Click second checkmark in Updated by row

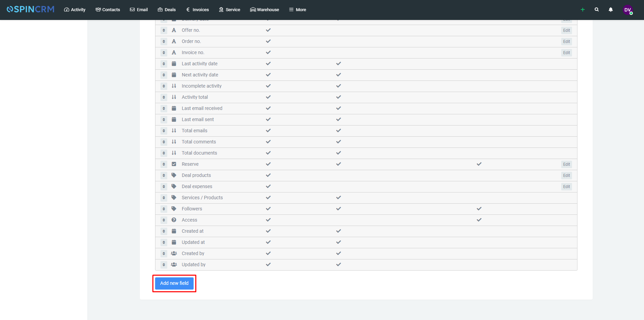pyautogui.click(x=339, y=265)
